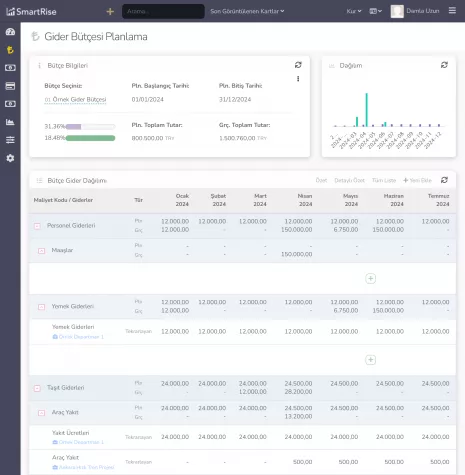Click end date 31/12/2024
This screenshot has width=465, height=475.
[235, 99]
